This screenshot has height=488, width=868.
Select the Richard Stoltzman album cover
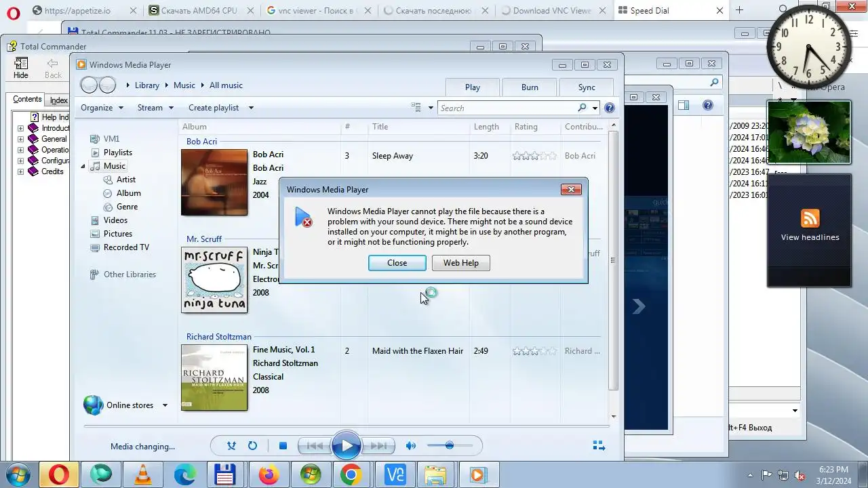[214, 378]
